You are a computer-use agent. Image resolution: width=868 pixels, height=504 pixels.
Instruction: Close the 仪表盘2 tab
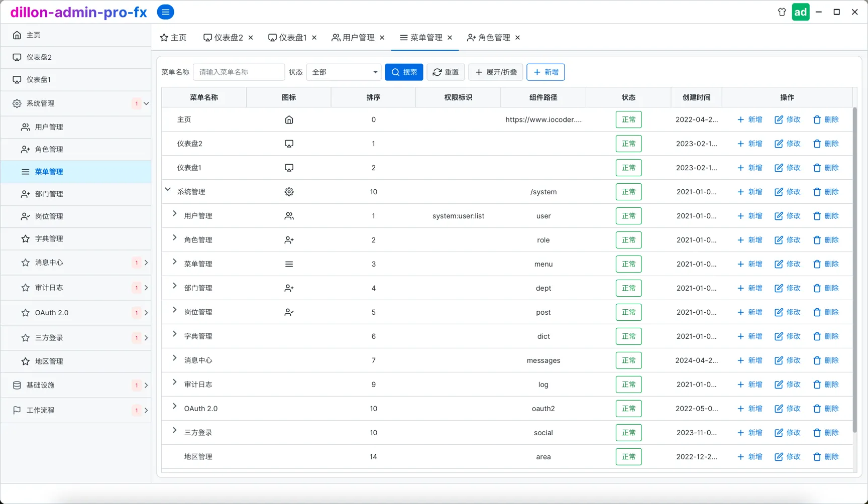251,38
